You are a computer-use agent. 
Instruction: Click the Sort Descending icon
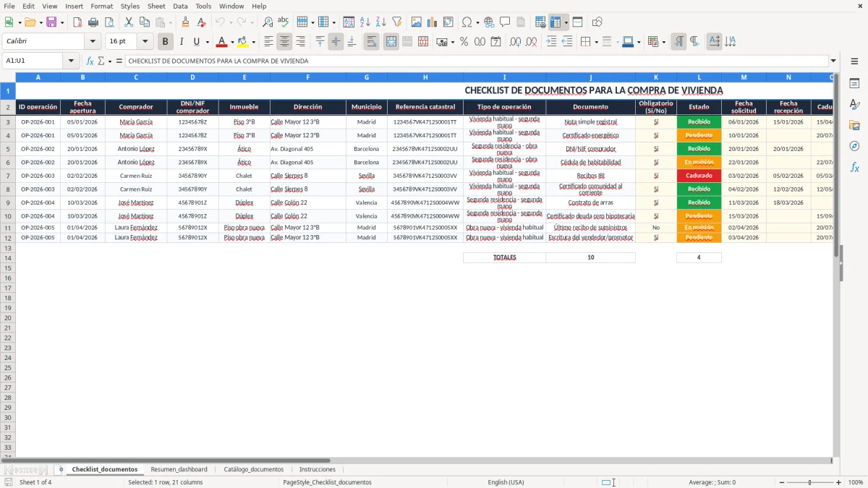click(380, 22)
